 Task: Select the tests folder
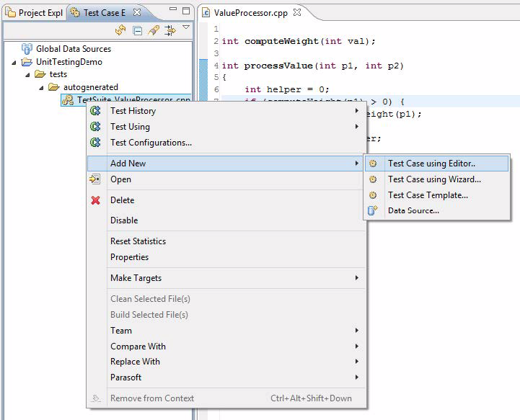click(x=58, y=74)
